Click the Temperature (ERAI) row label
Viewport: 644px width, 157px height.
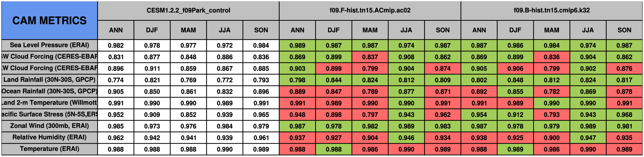pos(49,149)
